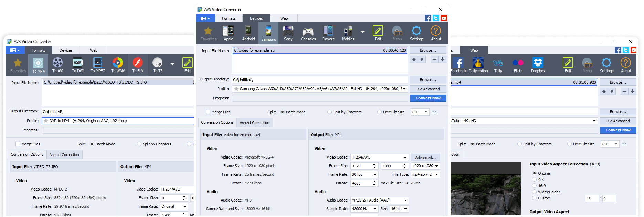This screenshot has height=217, width=644.
Task: Select Width:Height aspect option
Action: coord(535,192)
